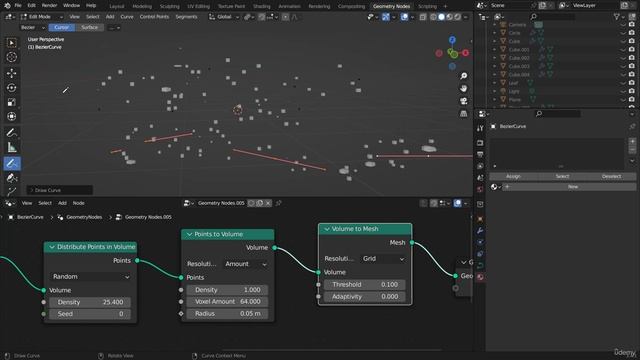The image size is (640, 360).
Task: Enable material preview shading
Action: [x=449, y=17]
